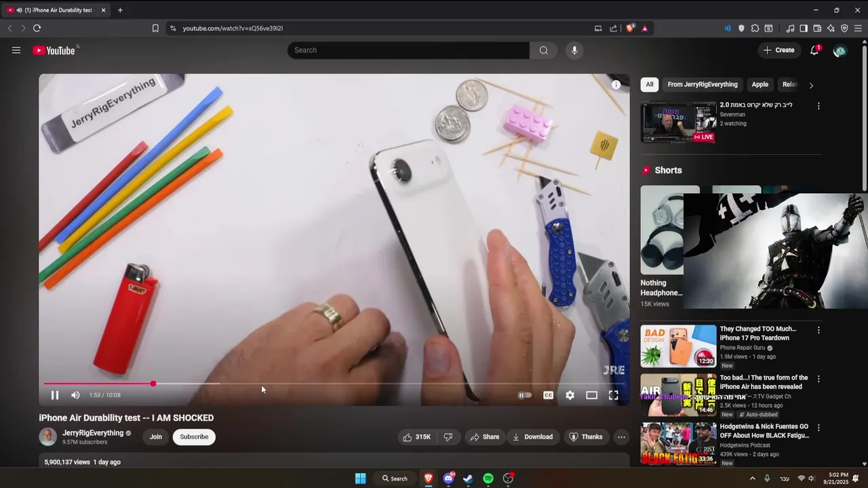Open JerryRigEverything channel name link

pos(93,433)
